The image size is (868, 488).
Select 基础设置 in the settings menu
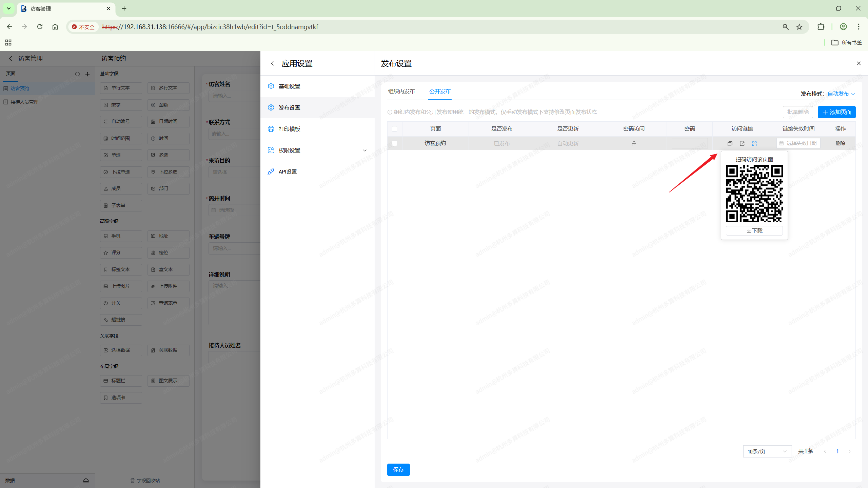coord(289,86)
